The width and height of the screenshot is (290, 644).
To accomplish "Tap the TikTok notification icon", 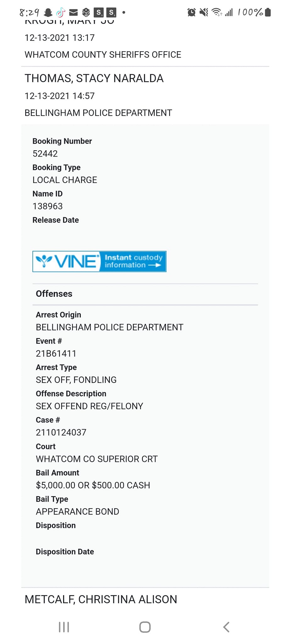I will pos(61,13).
